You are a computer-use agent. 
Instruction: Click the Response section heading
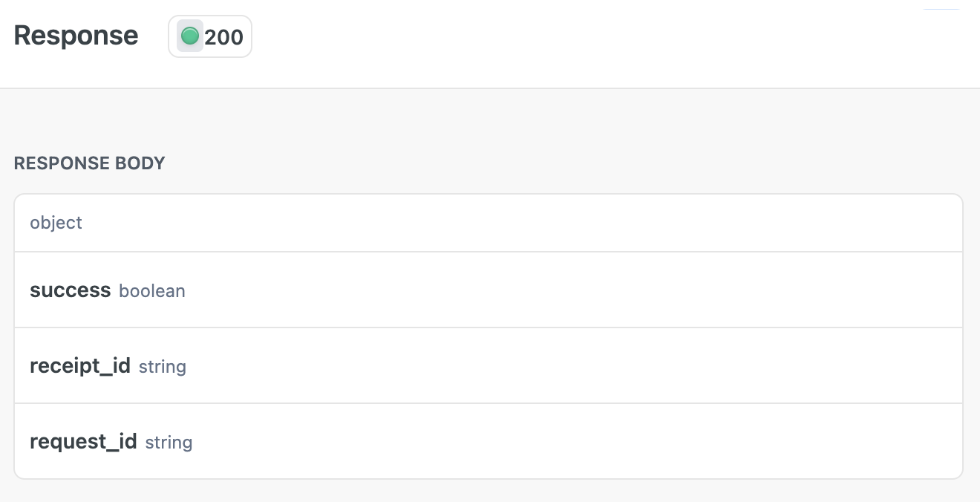pyautogui.click(x=76, y=36)
